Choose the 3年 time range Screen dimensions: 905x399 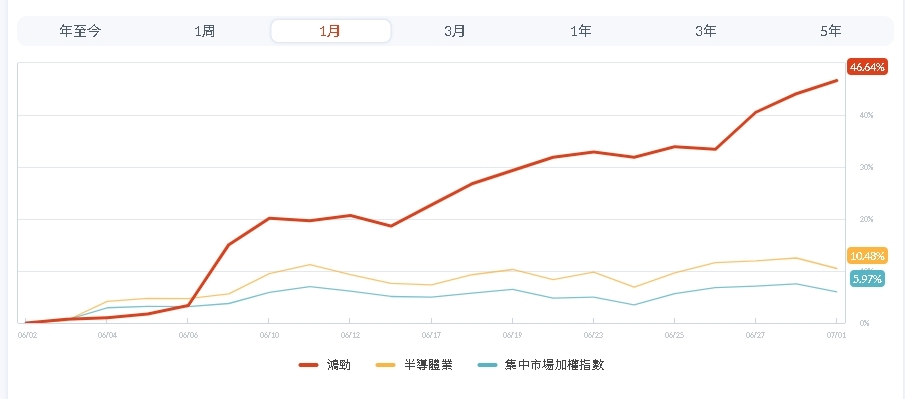point(706,31)
